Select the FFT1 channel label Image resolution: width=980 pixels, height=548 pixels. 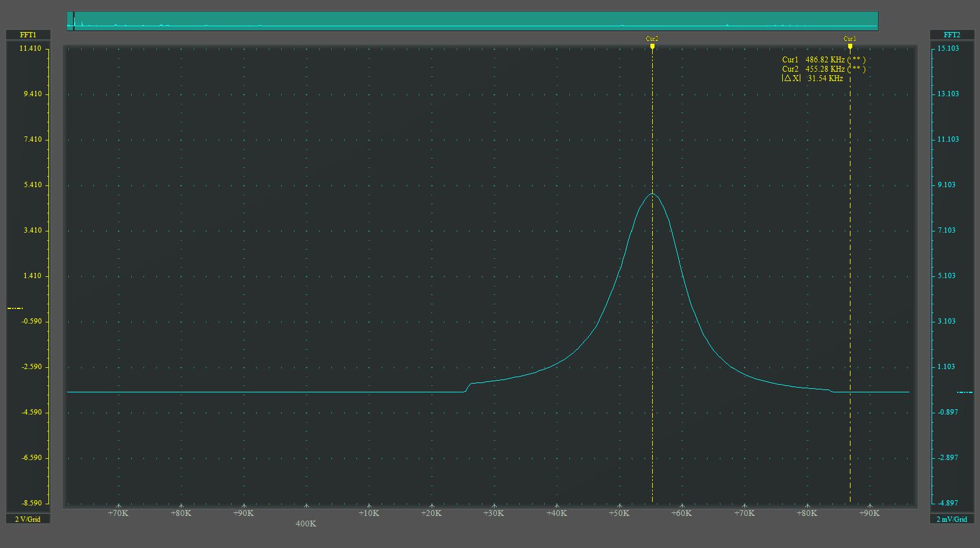click(28, 35)
